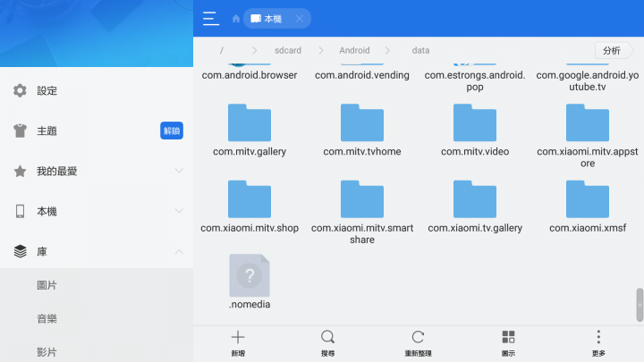Select the 本機 tab in top bar
The width and height of the screenshot is (644, 362).
click(x=277, y=19)
